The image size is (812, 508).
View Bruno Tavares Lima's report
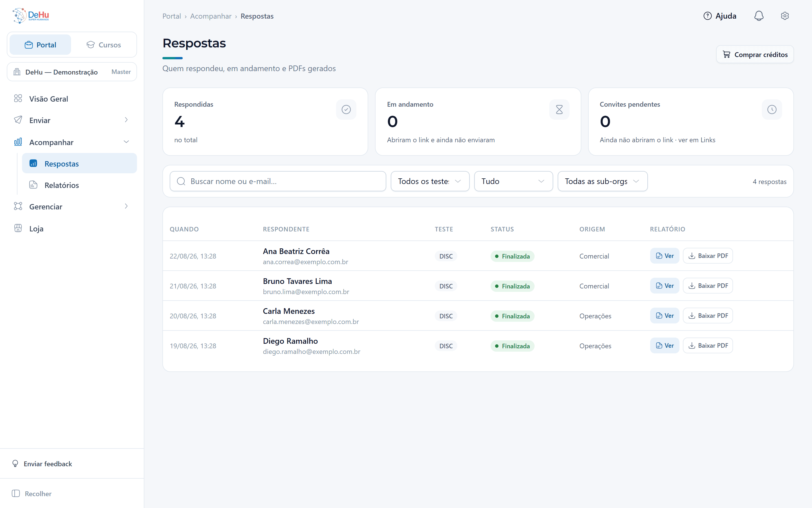pyautogui.click(x=664, y=286)
